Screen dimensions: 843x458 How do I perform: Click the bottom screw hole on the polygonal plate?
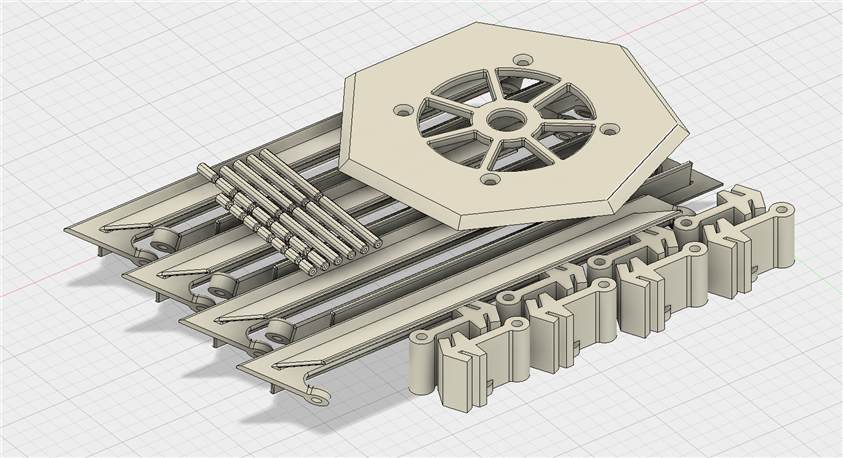[x=490, y=180]
